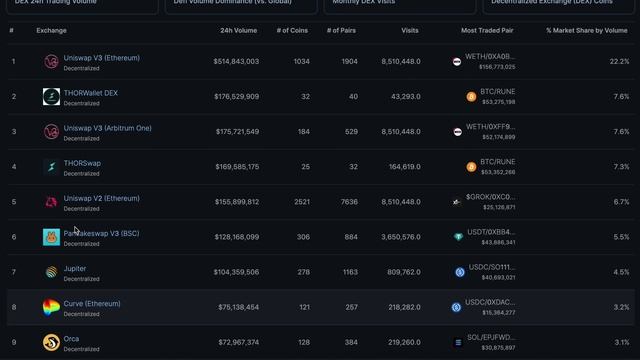Click the 2521 coins count value

click(302, 202)
